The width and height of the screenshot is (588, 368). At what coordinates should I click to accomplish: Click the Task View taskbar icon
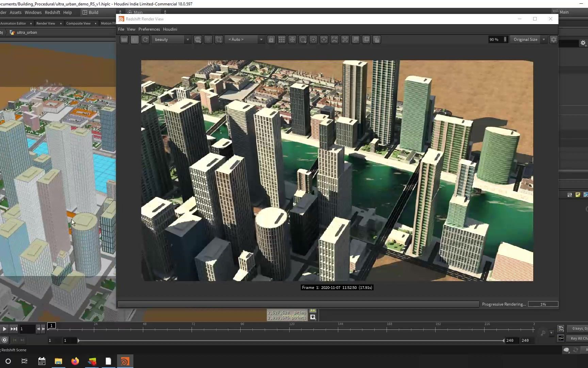(x=24, y=361)
